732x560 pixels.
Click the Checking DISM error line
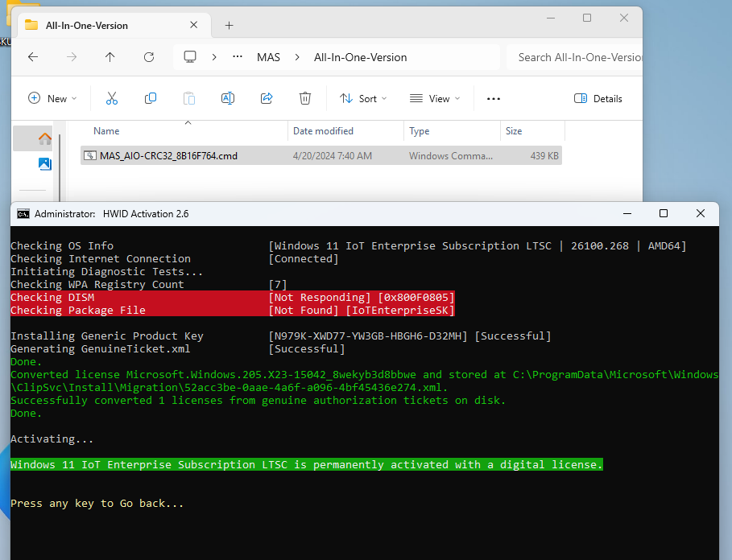233,297
